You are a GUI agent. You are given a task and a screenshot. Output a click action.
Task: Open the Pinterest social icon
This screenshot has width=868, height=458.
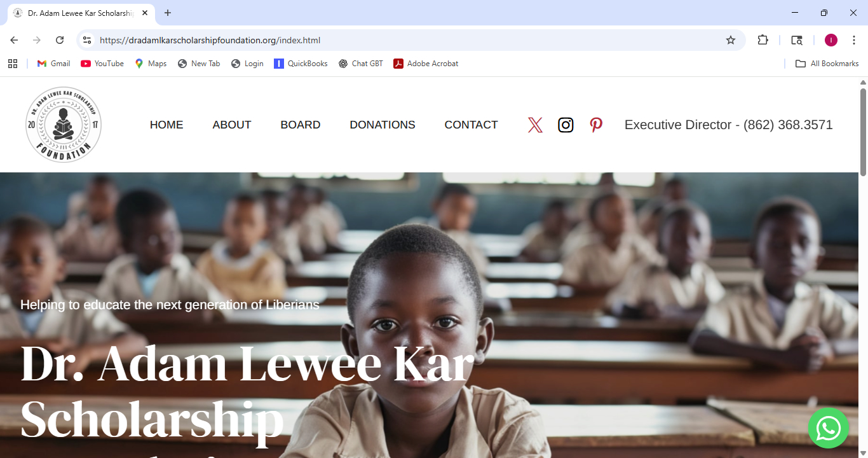pyautogui.click(x=596, y=125)
